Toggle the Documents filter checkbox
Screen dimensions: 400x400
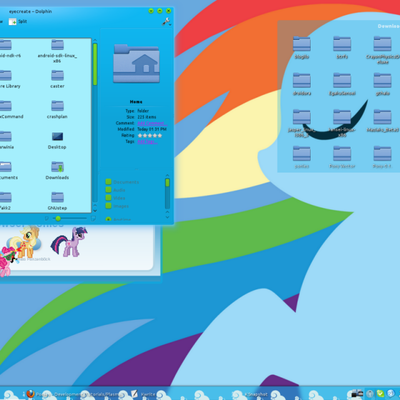point(108,182)
